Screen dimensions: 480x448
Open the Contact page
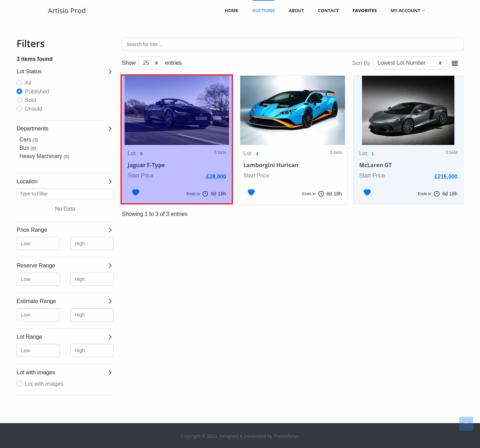point(328,11)
